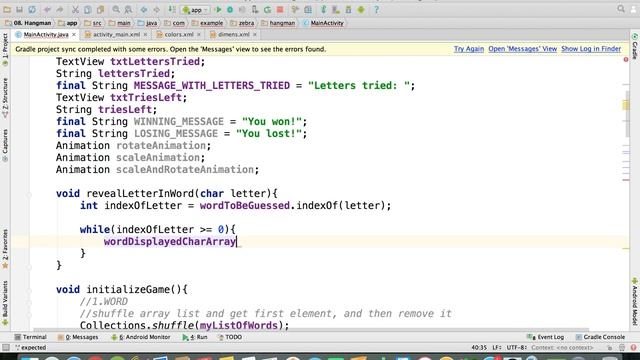This screenshot has height=360, width=640.
Task: Click the Synchronize toolbar icon
Action: 32,10
